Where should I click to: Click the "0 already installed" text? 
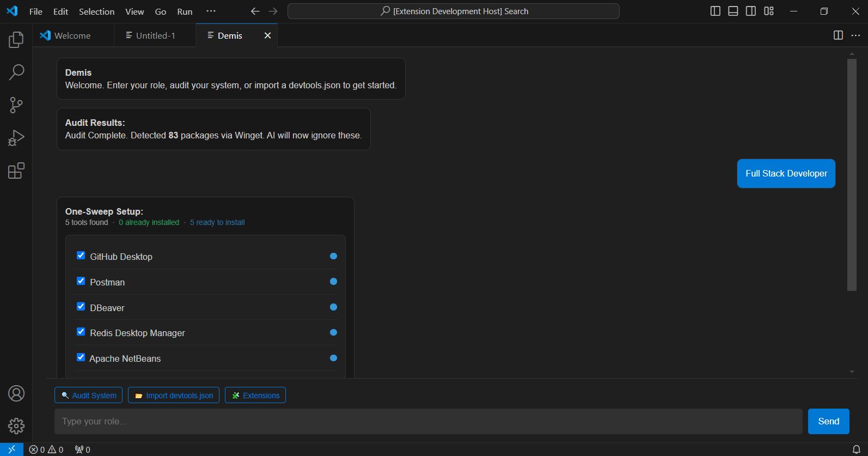(x=149, y=222)
